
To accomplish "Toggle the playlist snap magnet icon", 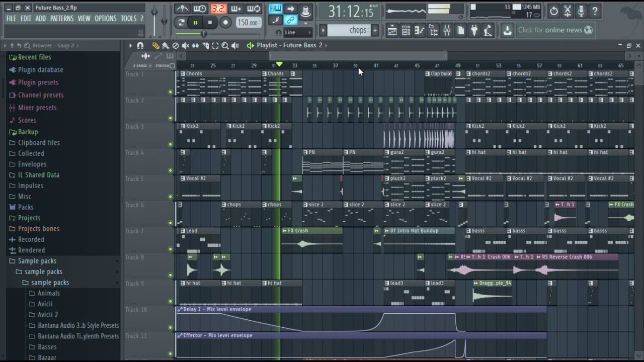I will tap(140, 46).
